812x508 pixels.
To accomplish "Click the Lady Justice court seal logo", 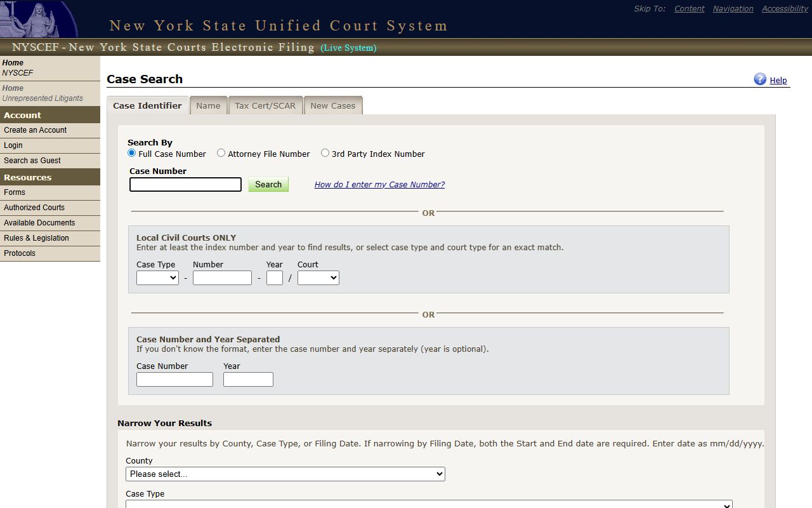I will (39, 19).
